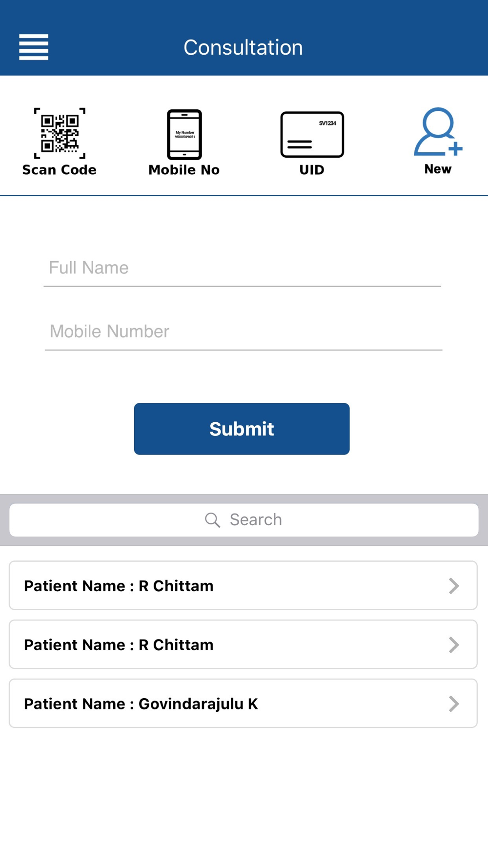Click the Mobile Number input field

(x=244, y=331)
